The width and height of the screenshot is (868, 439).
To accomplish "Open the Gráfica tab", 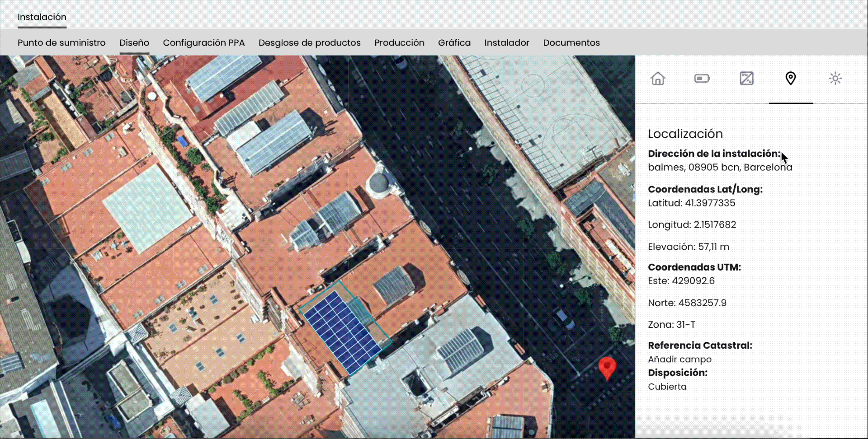I will (x=454, y=43).
